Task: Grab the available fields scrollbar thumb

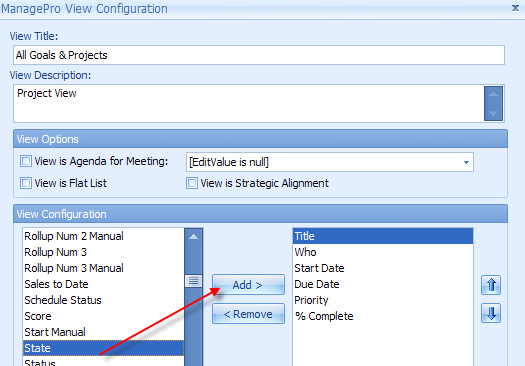Action: [193, 281]
